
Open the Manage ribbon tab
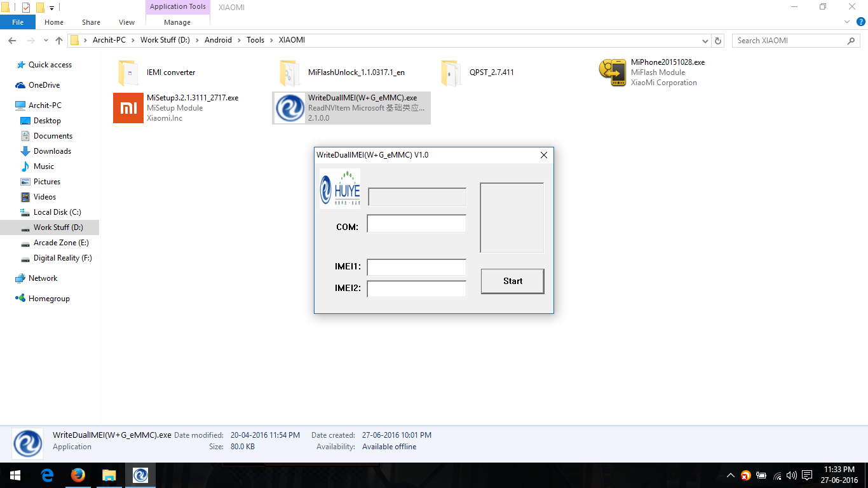click(177, 22)
